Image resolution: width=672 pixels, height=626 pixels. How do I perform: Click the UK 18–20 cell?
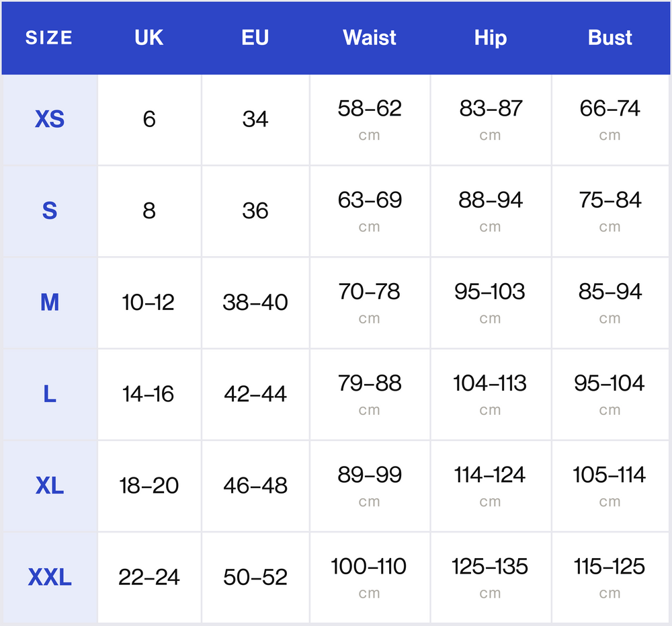click(150, 485)
